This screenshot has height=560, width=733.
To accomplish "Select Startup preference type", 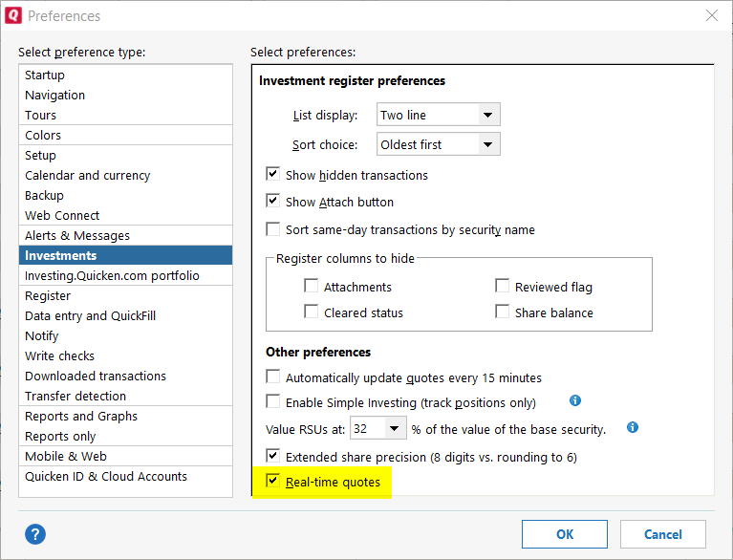I will click(125, 75).
